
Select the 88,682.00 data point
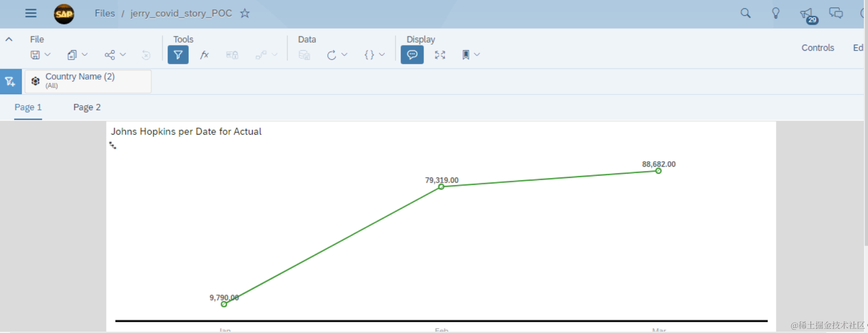point(658,171)
